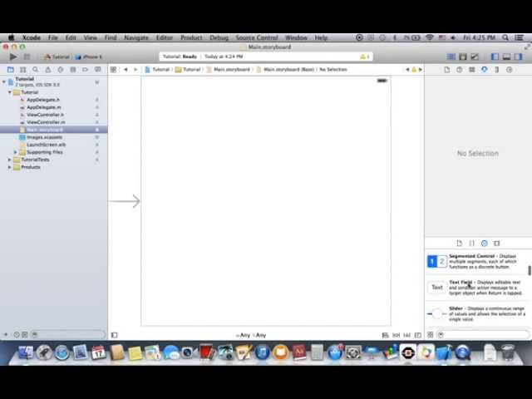Viewport: 532px width, 399px height.
Task: Click the yellow warning in the jump bar
Action: tap(414, 70)
